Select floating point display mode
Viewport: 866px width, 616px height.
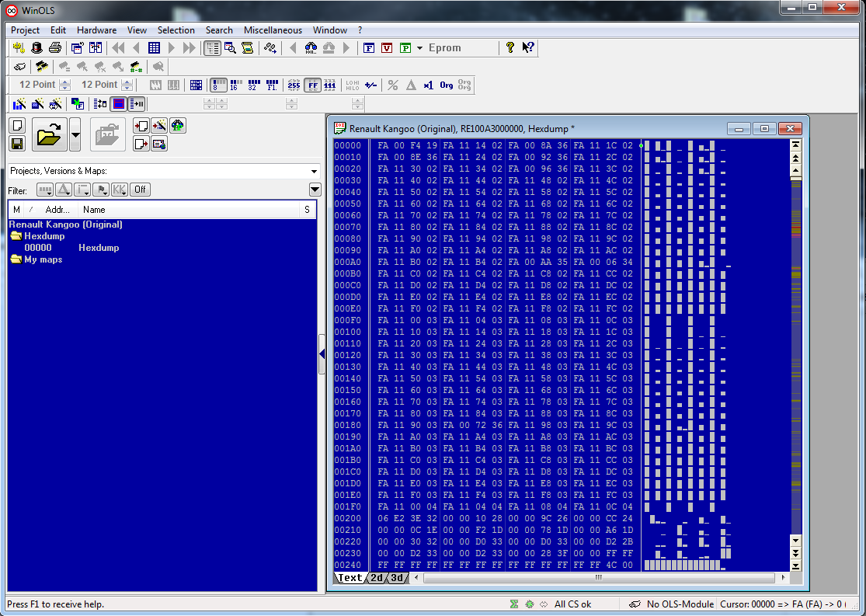pyautogui.click(x=272, y=85)
